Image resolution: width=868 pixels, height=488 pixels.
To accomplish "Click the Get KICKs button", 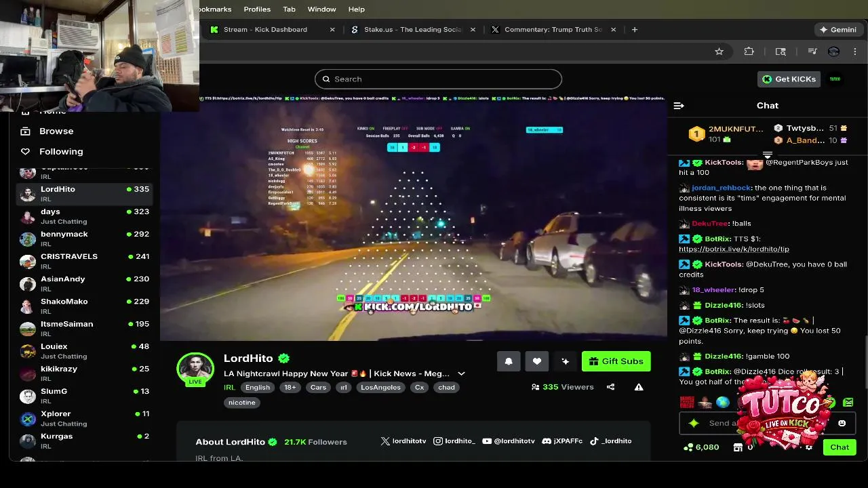I will (x=789, y=79).
